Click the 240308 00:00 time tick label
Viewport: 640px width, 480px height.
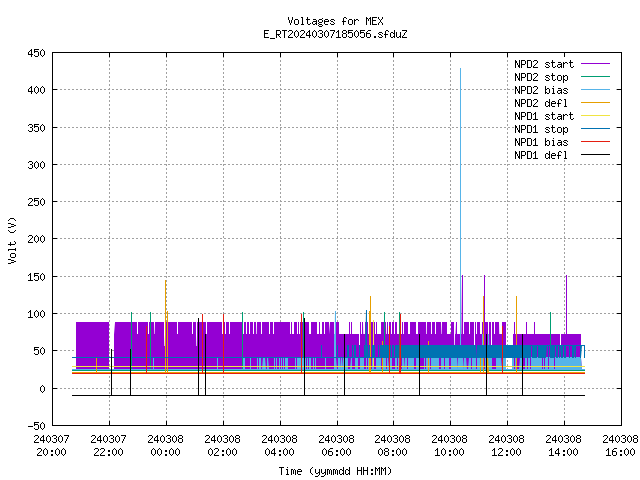tap(165, 446)
